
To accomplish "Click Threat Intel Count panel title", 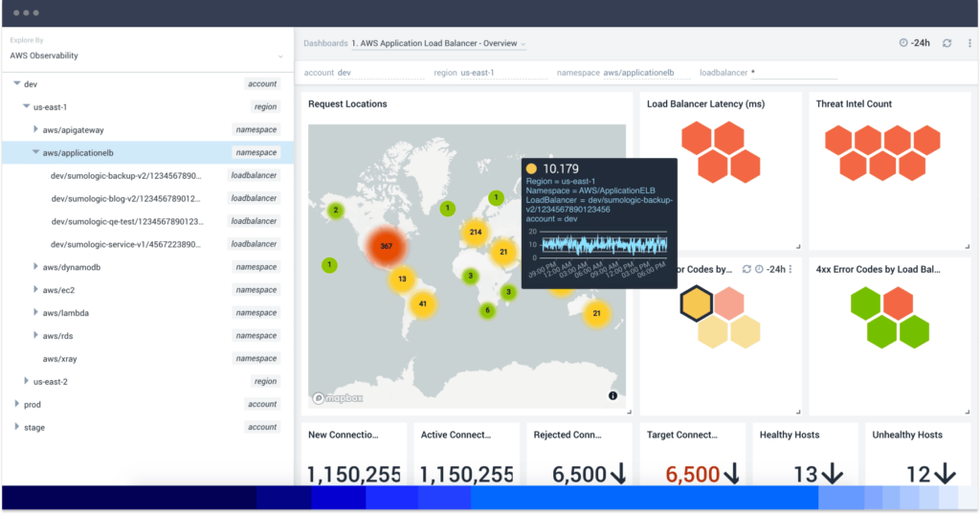I will 854,103.
